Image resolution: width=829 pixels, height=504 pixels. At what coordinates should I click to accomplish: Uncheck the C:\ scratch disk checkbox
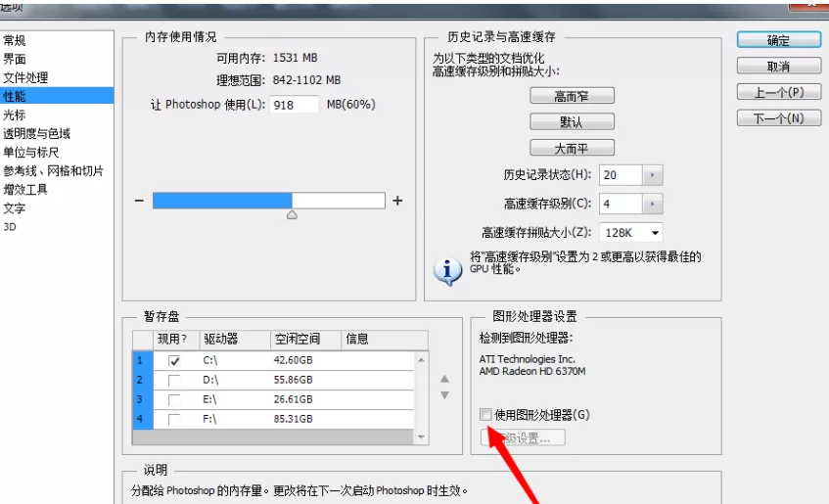pyautogui.click(x=174, y=361)
